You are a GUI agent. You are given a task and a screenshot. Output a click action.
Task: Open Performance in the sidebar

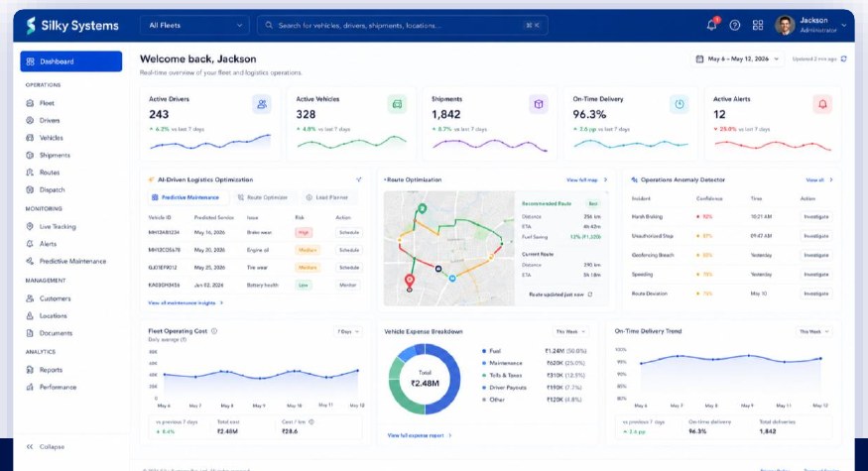(58, 387)
